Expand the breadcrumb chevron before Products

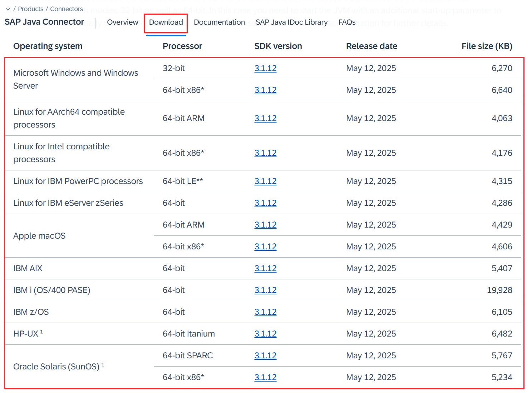point(8,9)
